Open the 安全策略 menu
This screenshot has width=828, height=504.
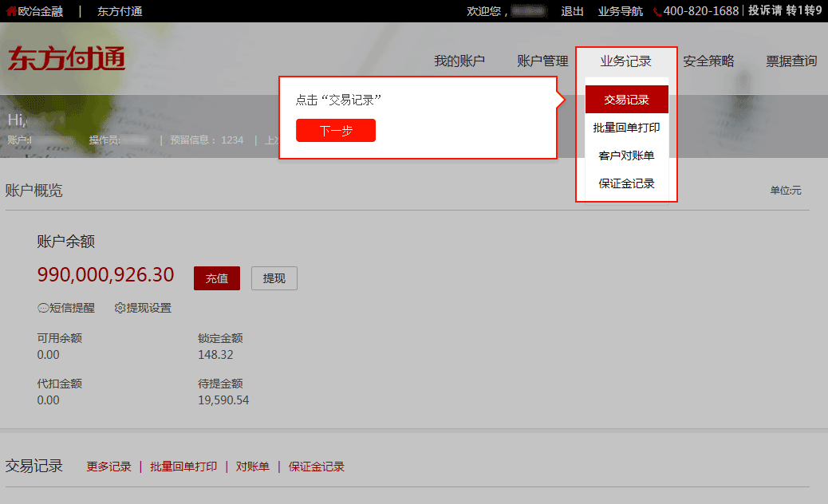pyautogui.click(x=708, y=61)
